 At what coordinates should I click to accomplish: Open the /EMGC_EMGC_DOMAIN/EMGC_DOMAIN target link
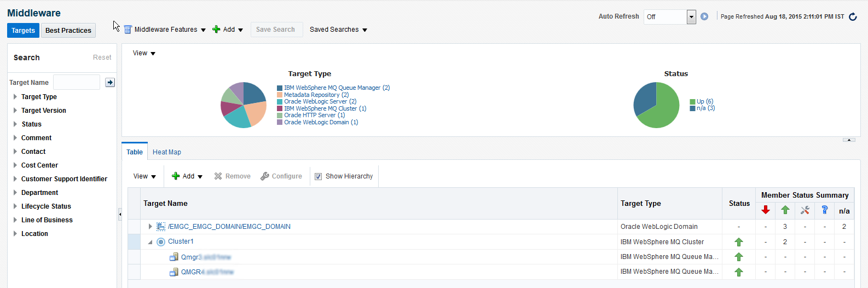[x=229, y=227]
